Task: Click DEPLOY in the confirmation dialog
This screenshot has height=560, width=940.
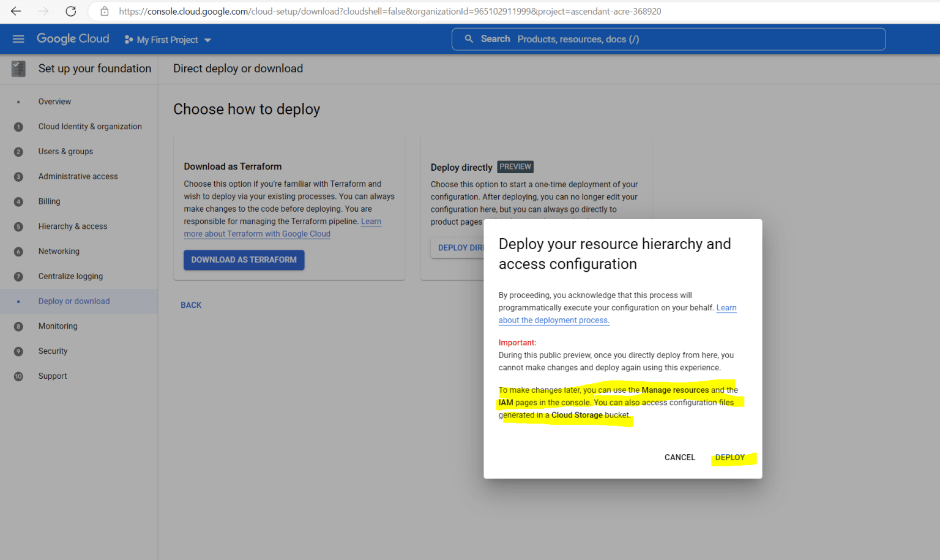Action: point(730,457)
